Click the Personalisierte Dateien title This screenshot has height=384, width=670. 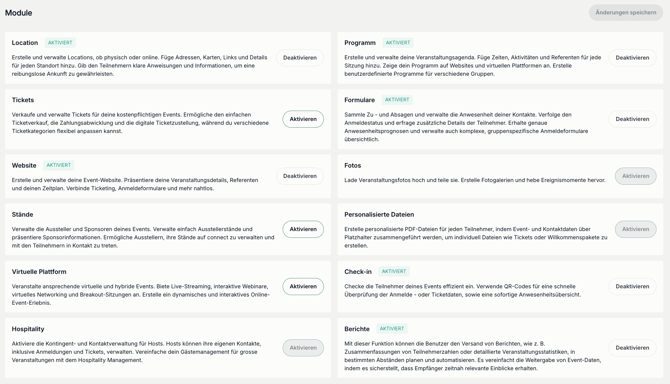[379, 214]
